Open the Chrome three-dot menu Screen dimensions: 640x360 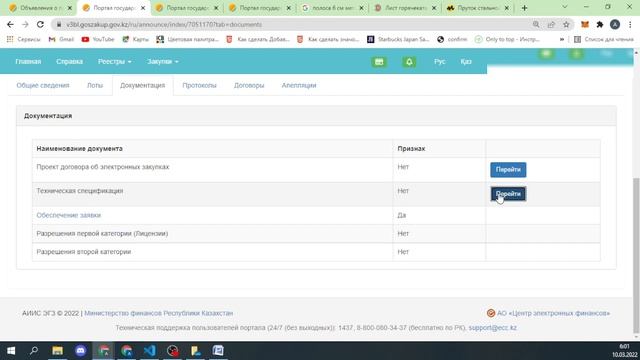point(630,24)
